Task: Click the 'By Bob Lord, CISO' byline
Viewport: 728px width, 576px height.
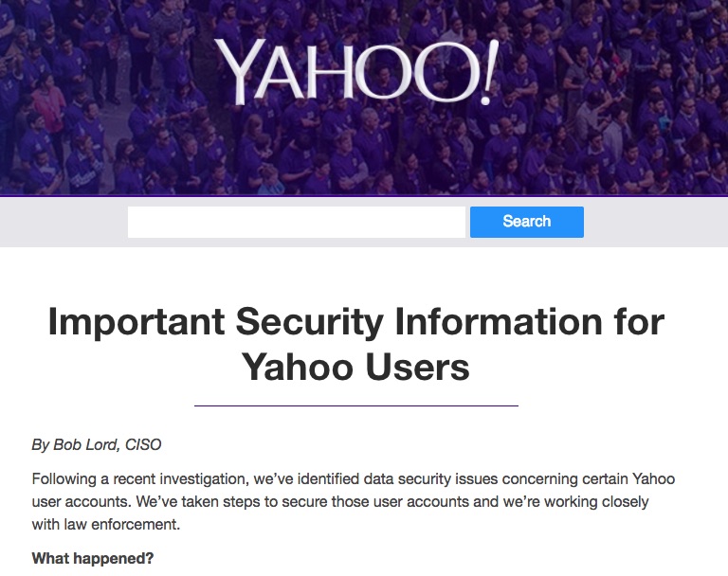Action: pos(96,444)
